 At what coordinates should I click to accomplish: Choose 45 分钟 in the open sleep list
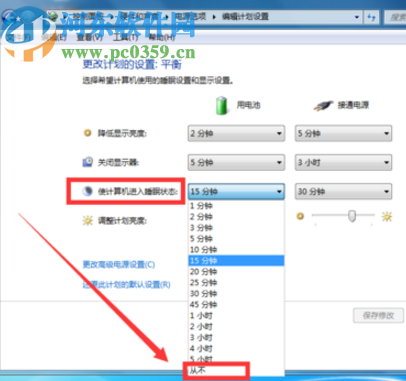[x=236, y=305]
